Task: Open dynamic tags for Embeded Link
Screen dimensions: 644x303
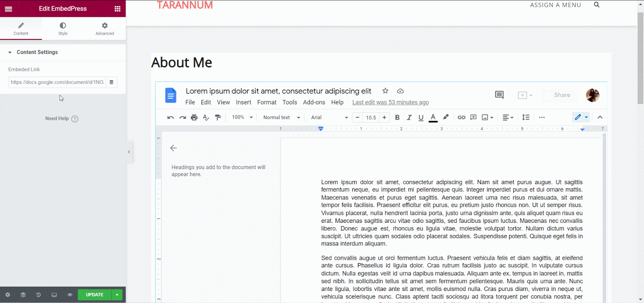Action: (x=111, y=82)
